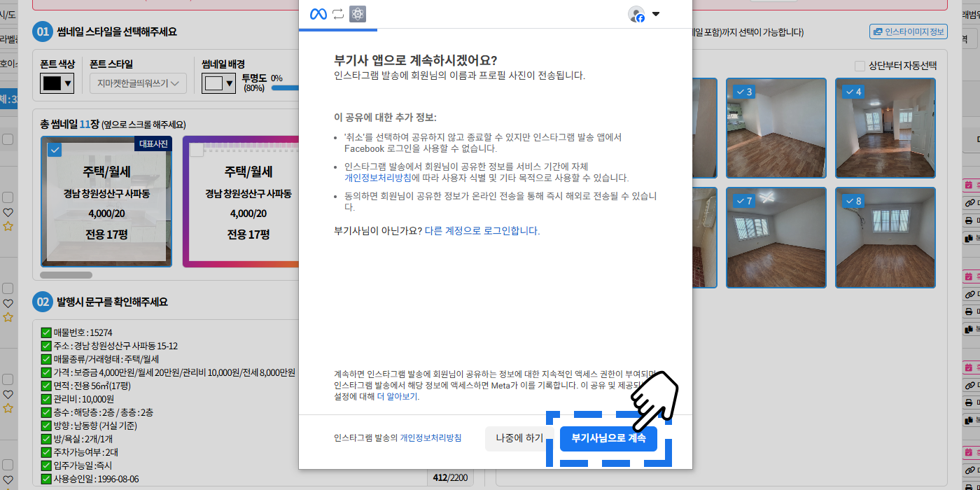Toggle '상단부터 자동선택' checkbox
The image size is (980, 490).
coord(860,66)
